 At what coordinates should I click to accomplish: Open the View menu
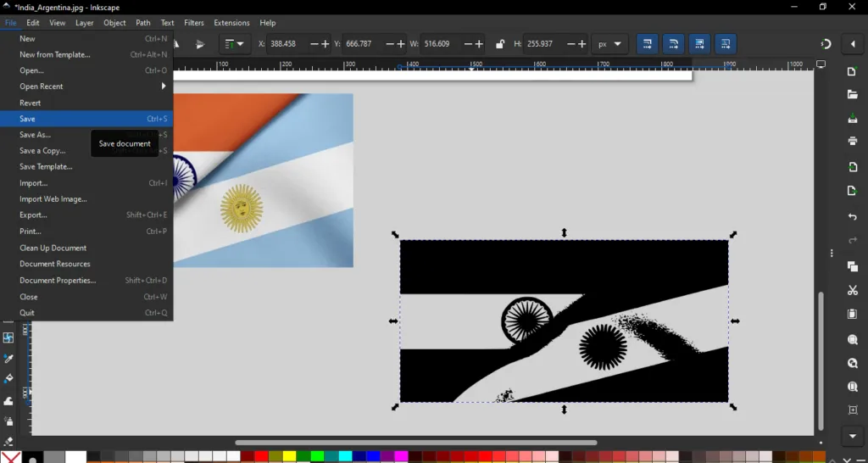tap(57, 23)
